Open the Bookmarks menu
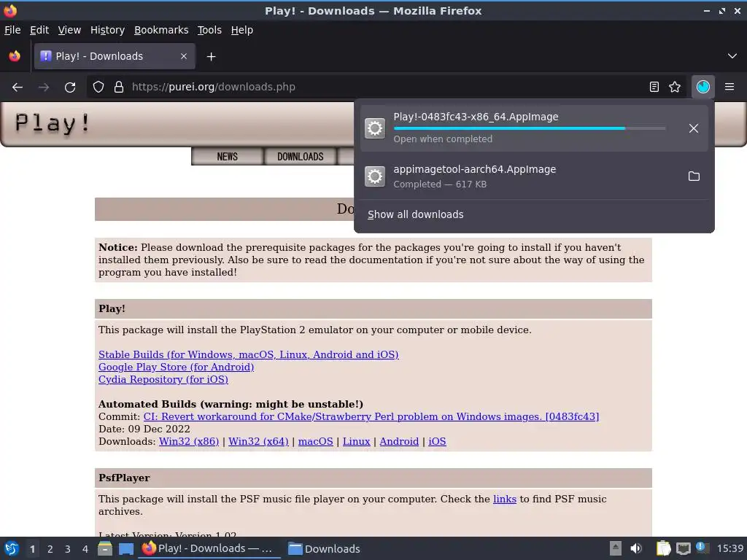The image size is (747, 560). (161, 30)
